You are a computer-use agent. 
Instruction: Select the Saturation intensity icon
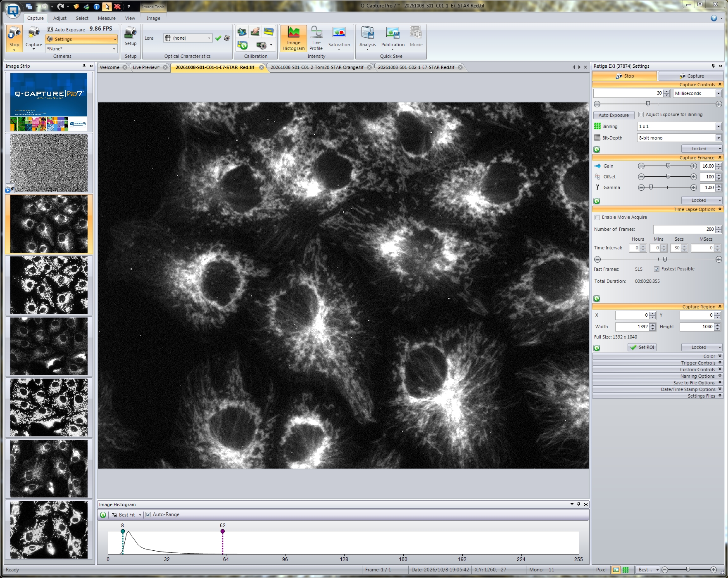339,38
